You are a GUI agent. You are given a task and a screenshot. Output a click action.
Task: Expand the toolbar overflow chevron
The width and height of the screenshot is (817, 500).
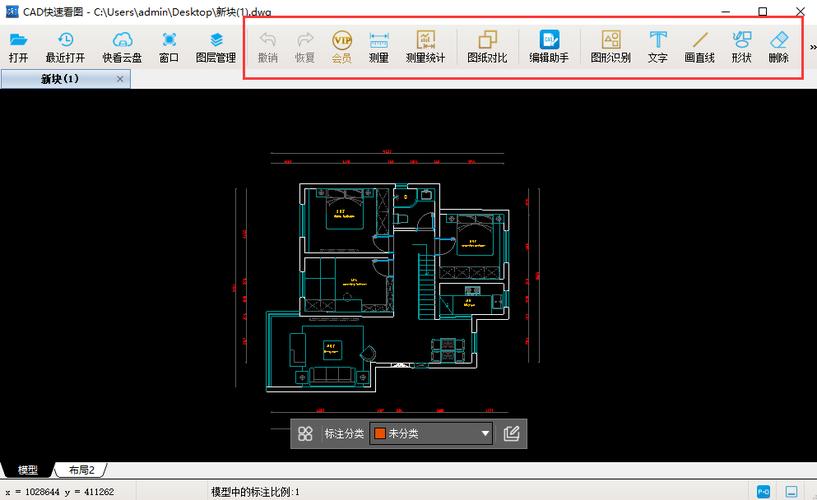click(811, 45)
